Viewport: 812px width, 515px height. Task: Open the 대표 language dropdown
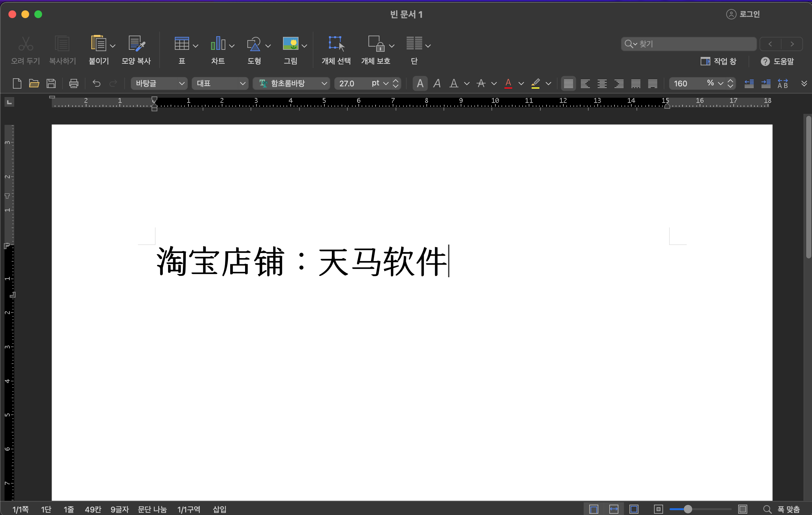click(x=220, y=83)
